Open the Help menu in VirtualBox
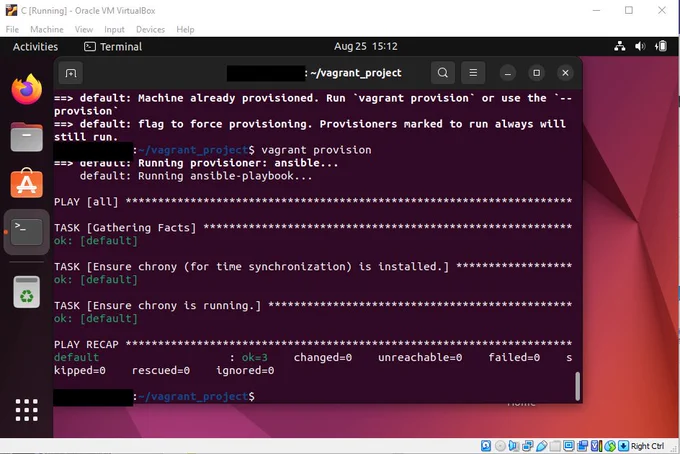This screenshot has width=680, height=454. 185,29
